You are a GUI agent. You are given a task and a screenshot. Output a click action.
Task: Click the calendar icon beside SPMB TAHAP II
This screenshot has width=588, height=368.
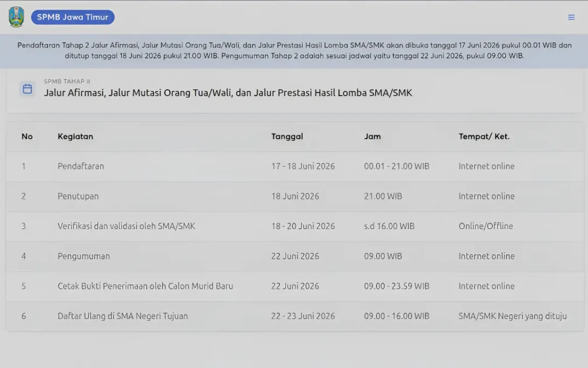coord(27,89)
